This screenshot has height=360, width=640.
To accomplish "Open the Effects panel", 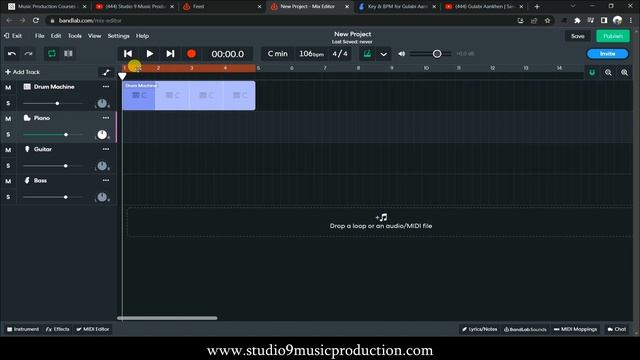I will pyautogui.click(x=58, y=329).
